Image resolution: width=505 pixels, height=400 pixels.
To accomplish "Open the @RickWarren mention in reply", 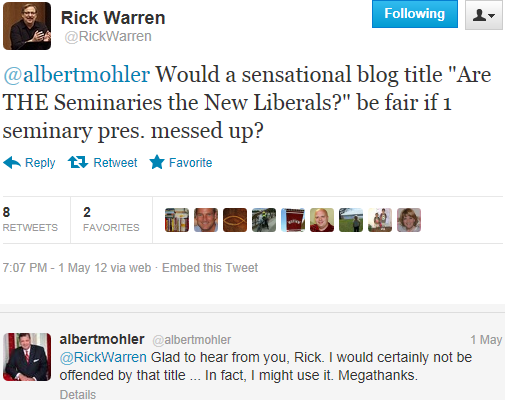I will pyautogui.click(x=103, y=357).
